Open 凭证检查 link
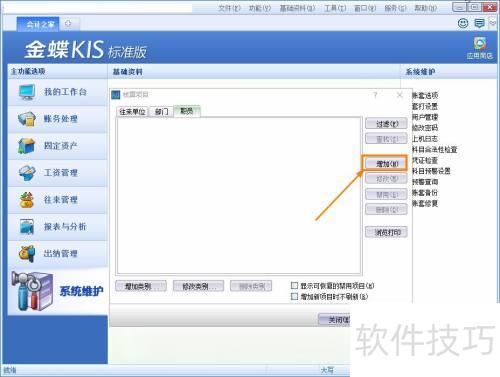The width and height of the screenshot is (500, 377). click(425, 160)
